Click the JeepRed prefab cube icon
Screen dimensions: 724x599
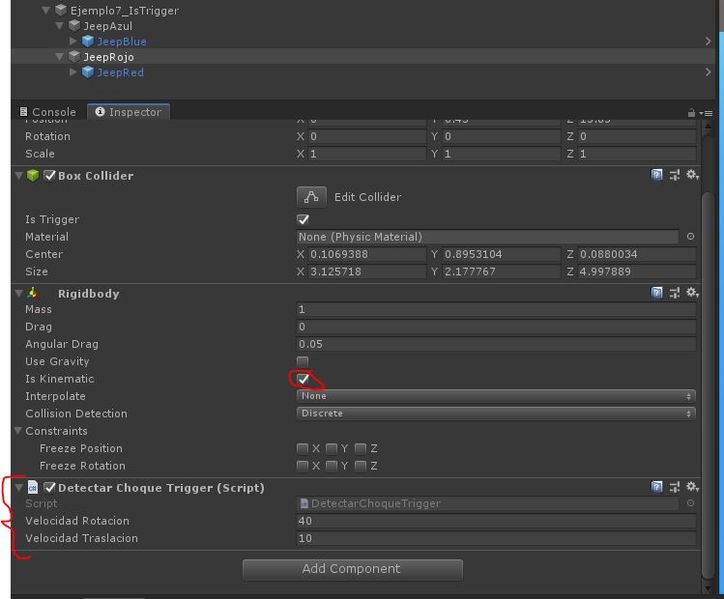88,72
